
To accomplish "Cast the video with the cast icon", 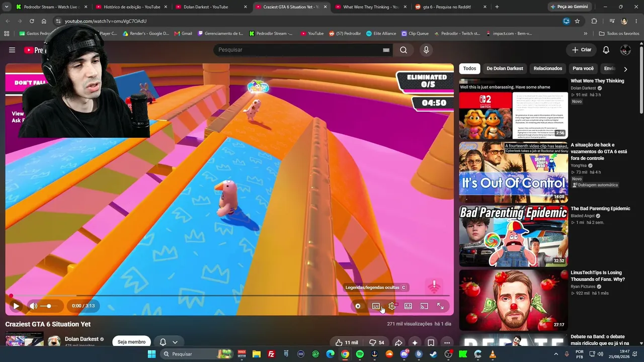I will tap(424, 306).
